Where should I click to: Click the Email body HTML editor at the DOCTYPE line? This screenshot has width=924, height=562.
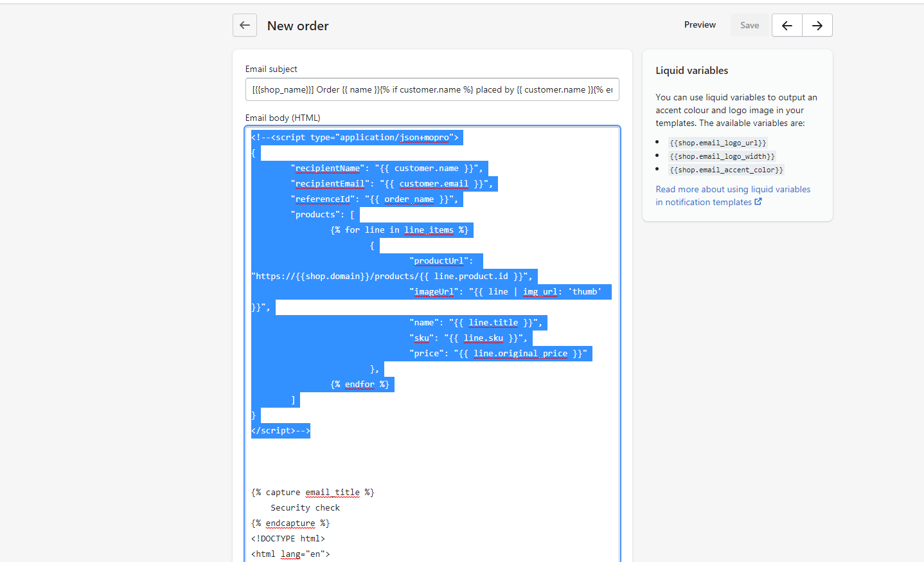point(288,539)
